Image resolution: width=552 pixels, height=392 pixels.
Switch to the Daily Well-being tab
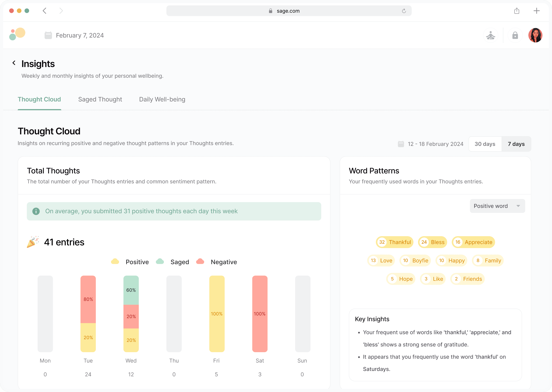[x=162, y=99]
